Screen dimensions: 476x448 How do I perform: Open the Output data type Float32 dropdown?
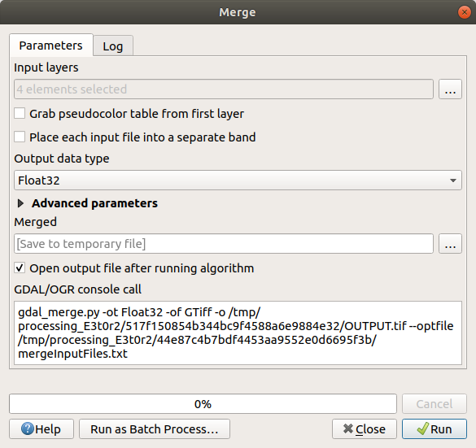pyautogui.click(x=238, y=181)
